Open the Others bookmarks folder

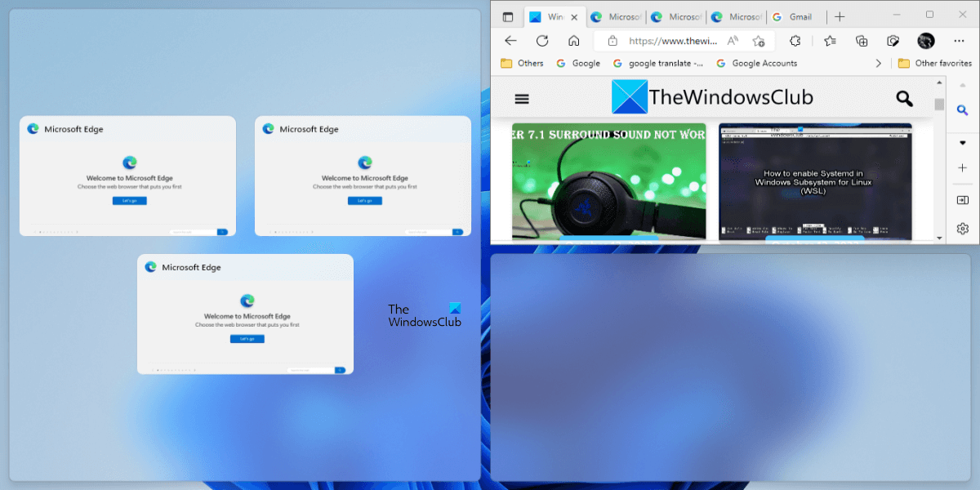pos(522,63)
